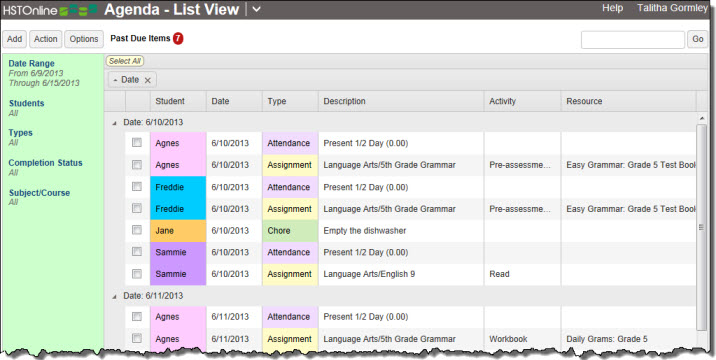Screen dimensions: 716x360
Task: Open the Help link
Action: 612,8
